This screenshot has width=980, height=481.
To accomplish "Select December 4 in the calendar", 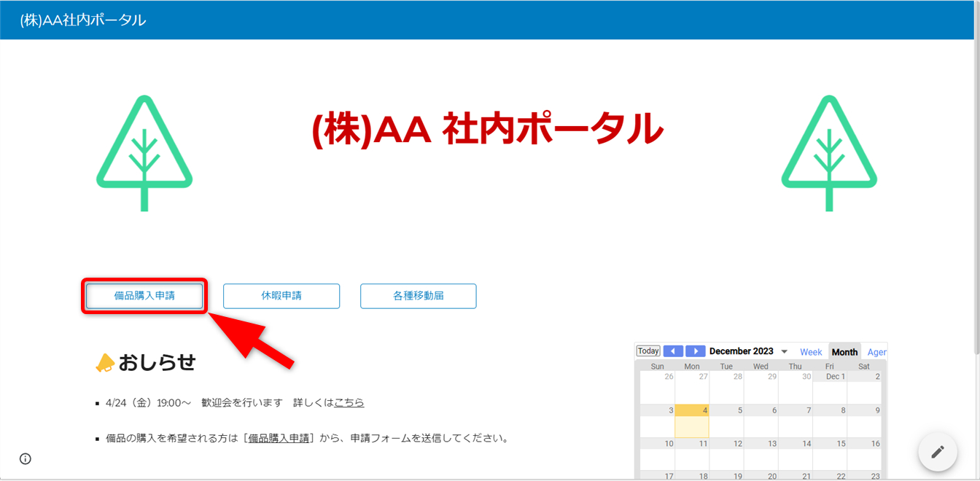I will [692, 422].
